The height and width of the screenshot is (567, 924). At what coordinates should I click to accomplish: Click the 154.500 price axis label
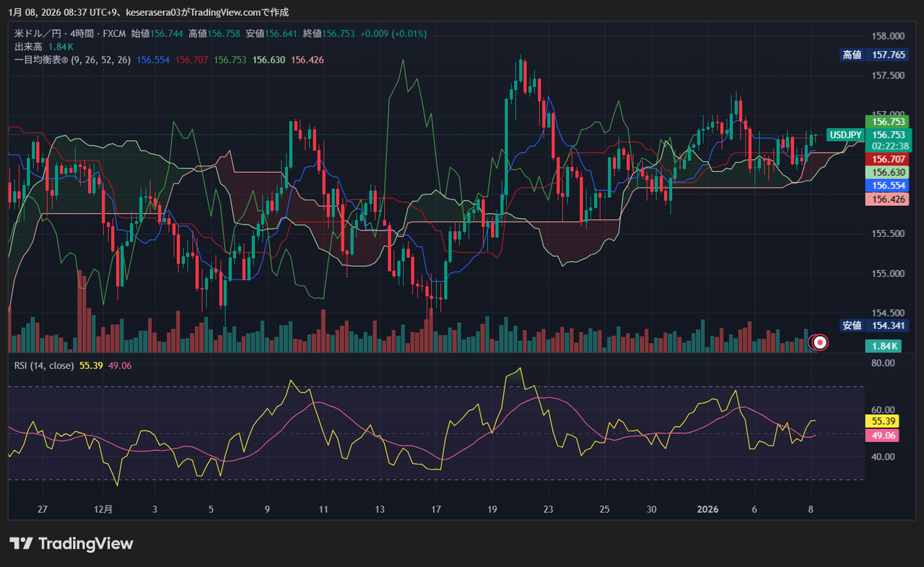[889, 313]
